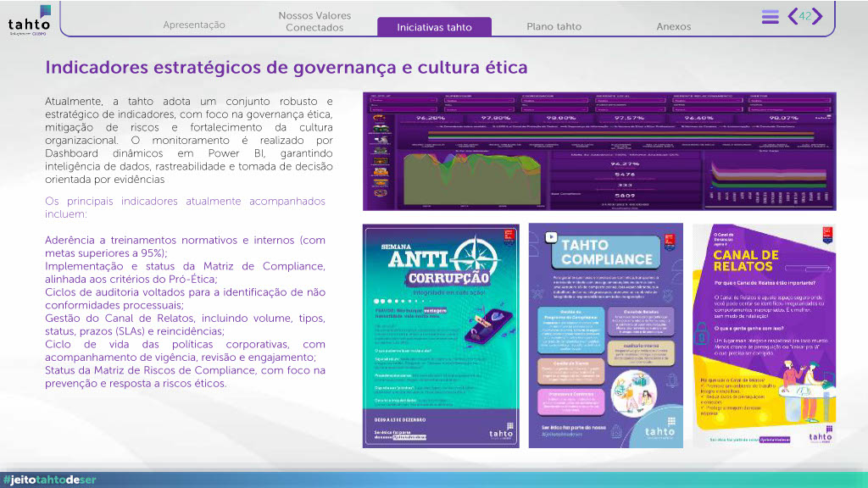Open the Canal de Relatos poster
The height and width of the screenshot is (488, 868).
pos(765,335)
